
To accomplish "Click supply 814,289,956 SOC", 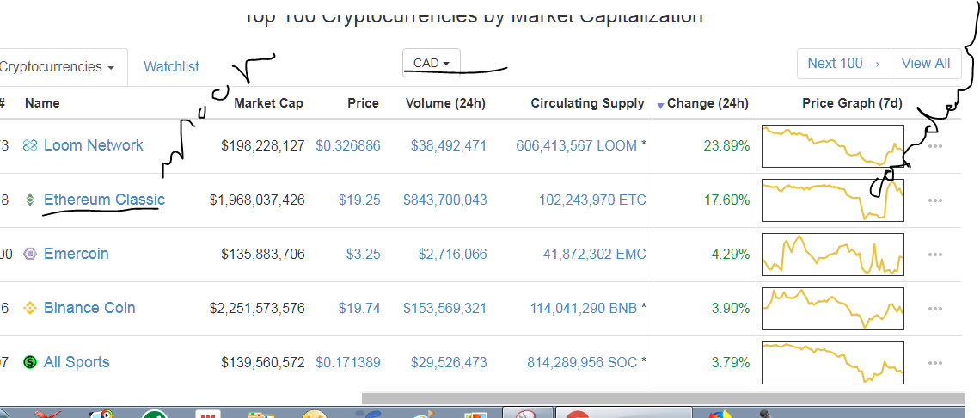I will (x=582, y=362).
